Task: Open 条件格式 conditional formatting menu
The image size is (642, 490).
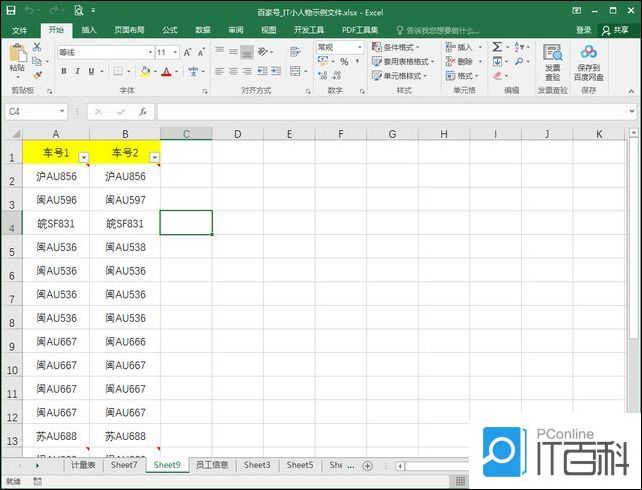Action: (396, 47)
